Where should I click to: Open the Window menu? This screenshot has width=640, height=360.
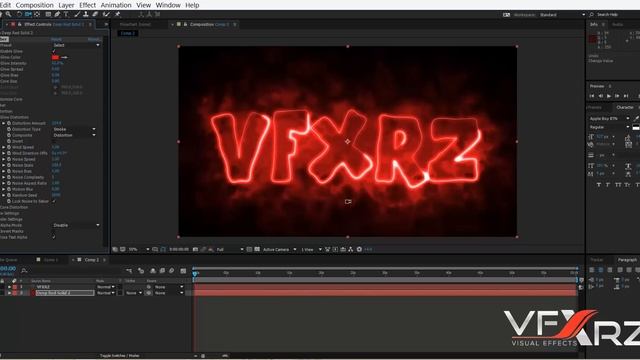[168, 5]
